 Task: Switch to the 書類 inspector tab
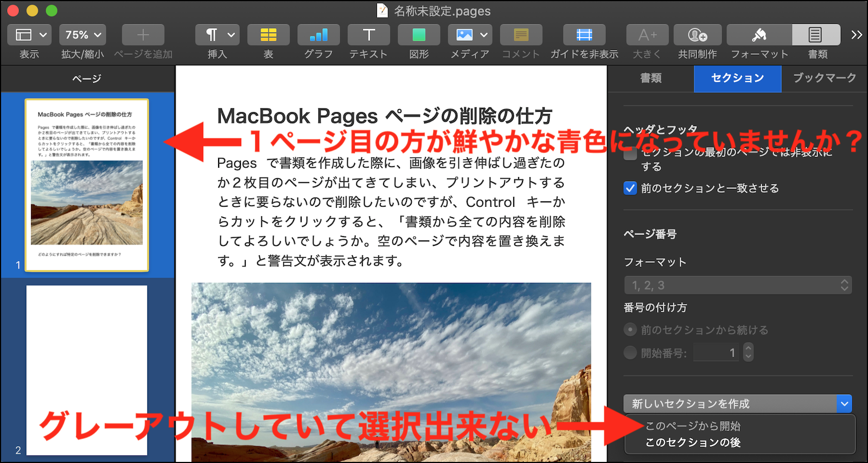[650, 78]
